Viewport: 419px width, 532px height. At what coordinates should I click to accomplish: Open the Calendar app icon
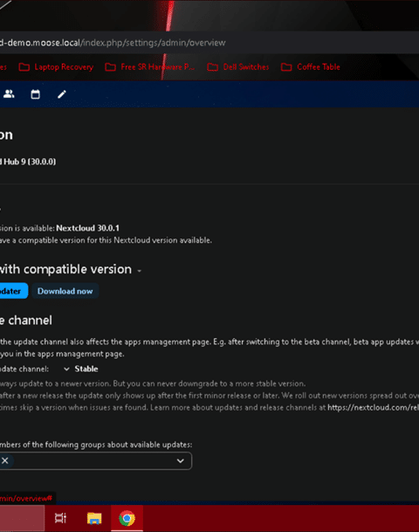[x=35, y=94]
